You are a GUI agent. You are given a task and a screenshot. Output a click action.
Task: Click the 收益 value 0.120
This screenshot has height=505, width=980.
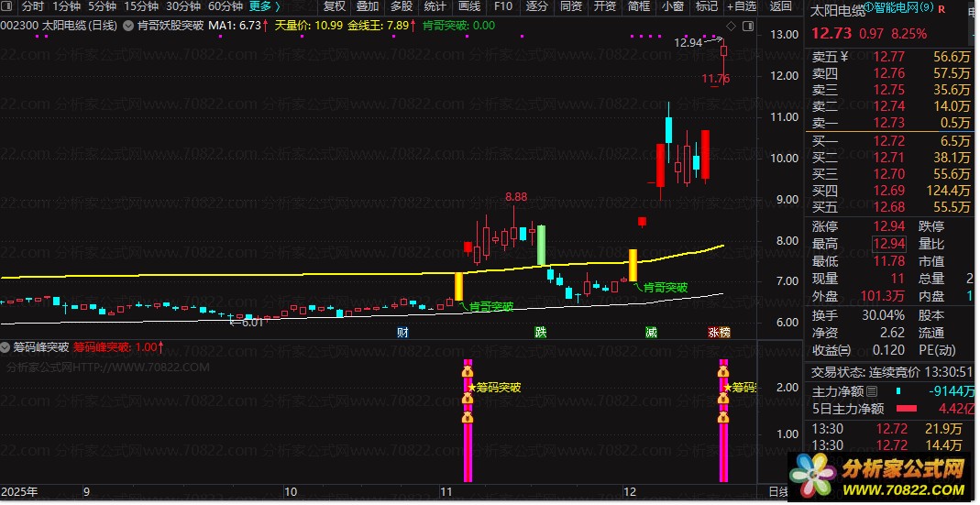tap(887, 350)
